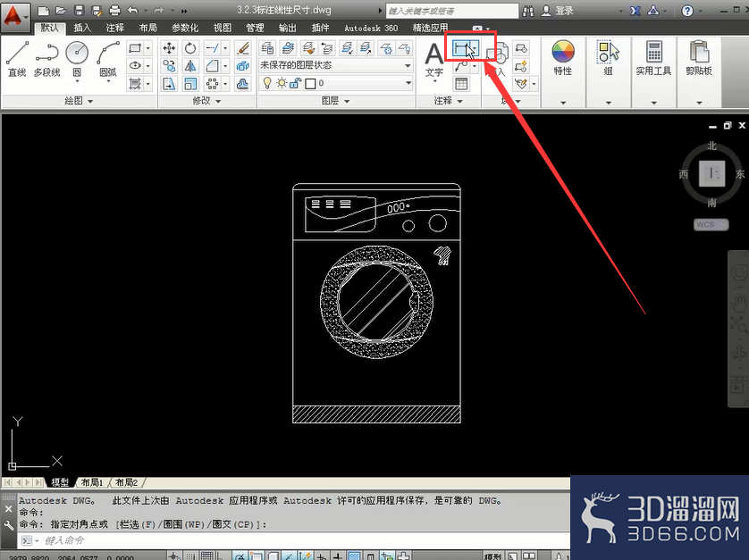The width and height of the screenshot is (749, 560).
Task: Activate the Mirror tool
Action: tap(190, 65)
